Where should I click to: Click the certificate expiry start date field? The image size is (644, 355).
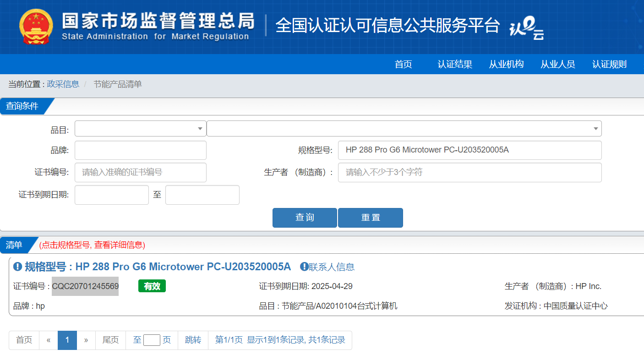[111, 195]
